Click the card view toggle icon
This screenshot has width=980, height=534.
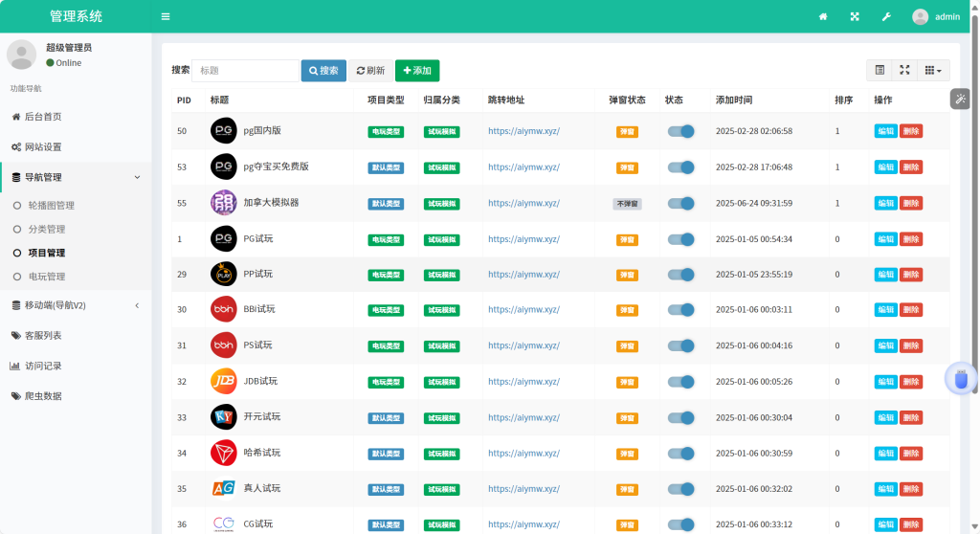[x=880, y=70]
